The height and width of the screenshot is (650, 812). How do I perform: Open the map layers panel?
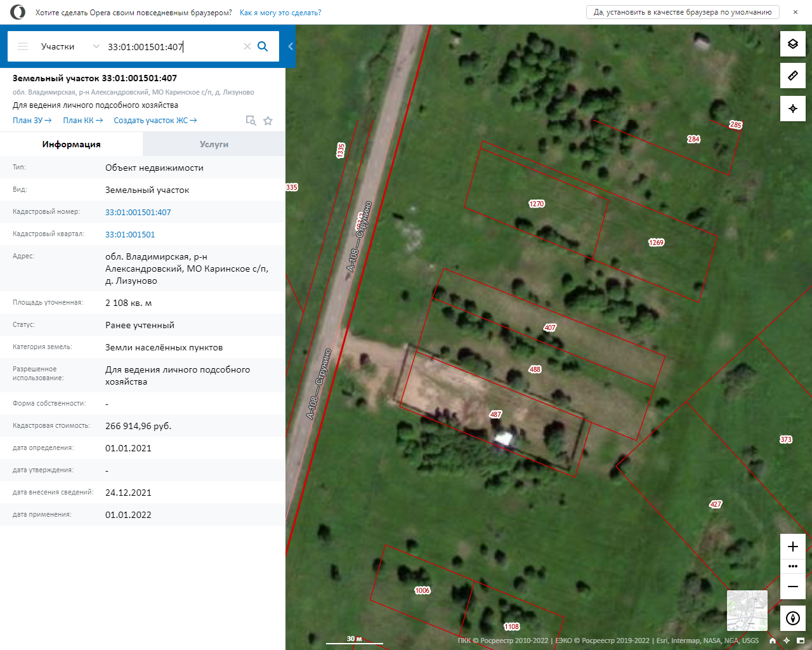[792, 44]
